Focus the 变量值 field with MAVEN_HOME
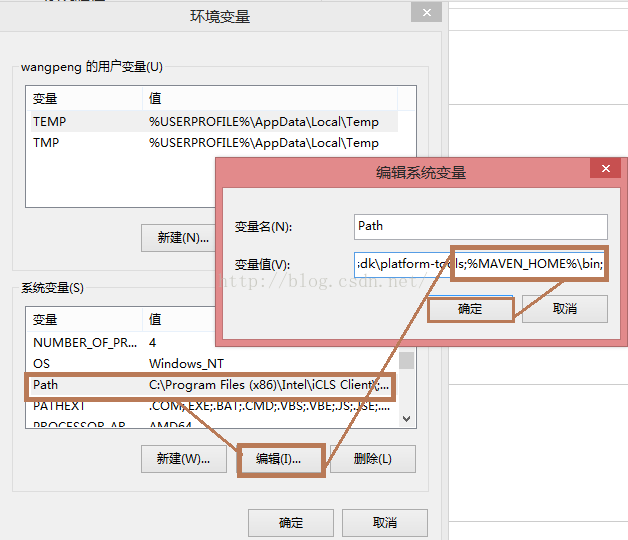The height and width of the screenshot is (540, 628). coord(480,264)
